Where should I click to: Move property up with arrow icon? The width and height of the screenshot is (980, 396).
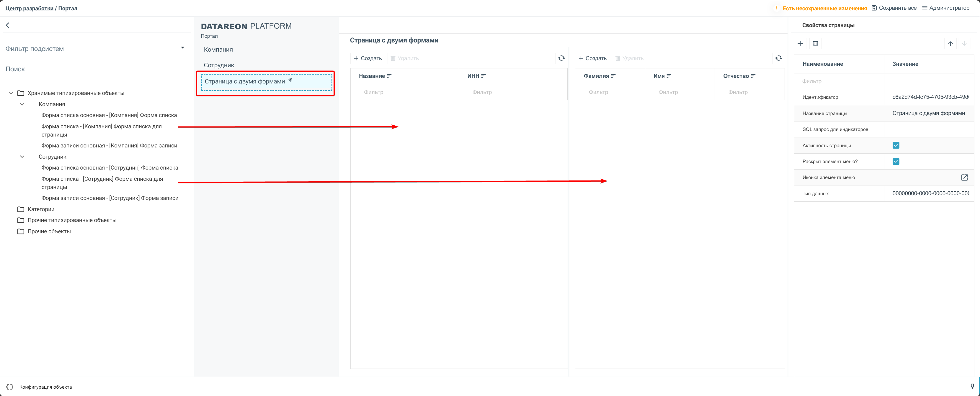(950, 44)
